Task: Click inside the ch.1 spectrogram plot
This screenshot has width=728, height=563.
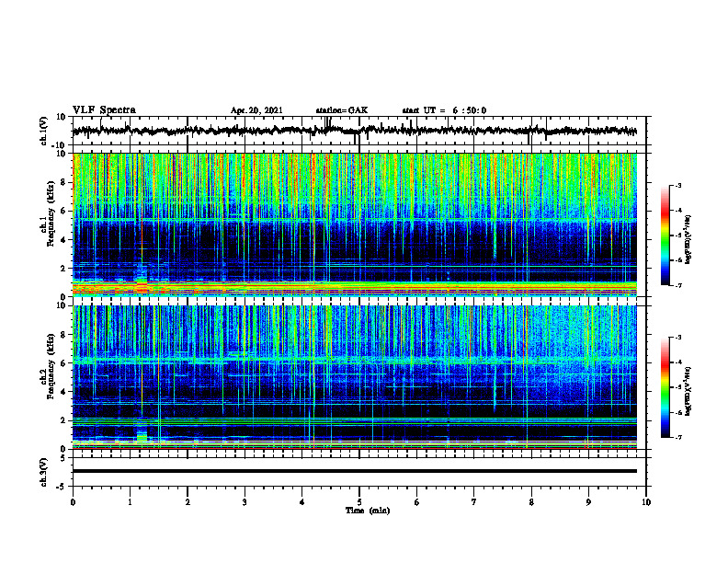Action: coord(355,224)
